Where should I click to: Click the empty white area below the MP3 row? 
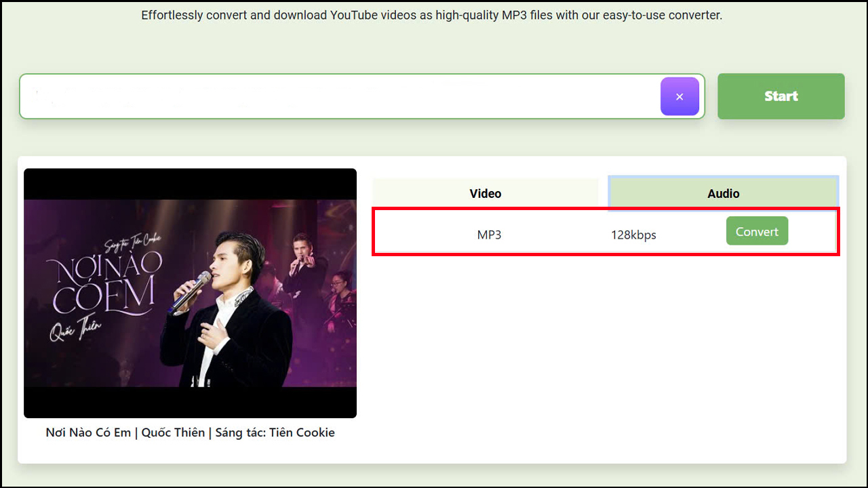click(604, 352)
